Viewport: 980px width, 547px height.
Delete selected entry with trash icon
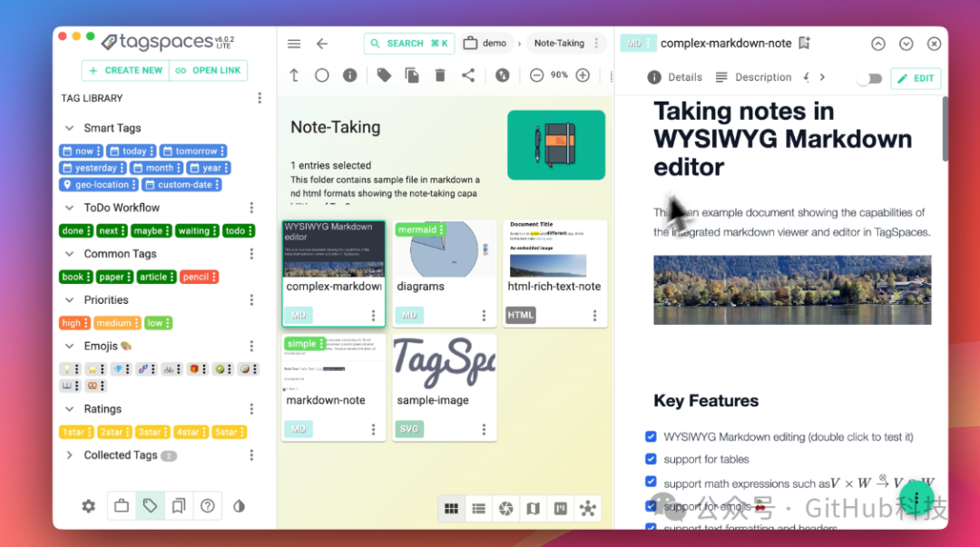440,75
